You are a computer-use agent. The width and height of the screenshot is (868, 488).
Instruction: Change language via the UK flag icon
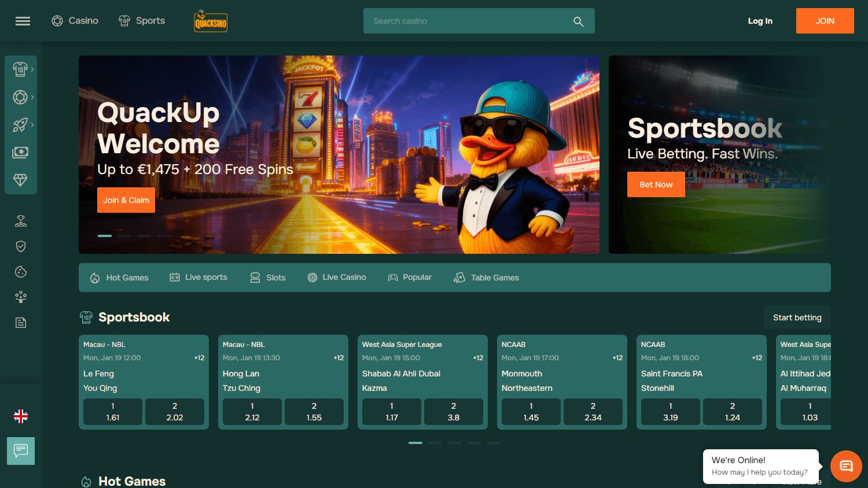click(x=21, y=416)
